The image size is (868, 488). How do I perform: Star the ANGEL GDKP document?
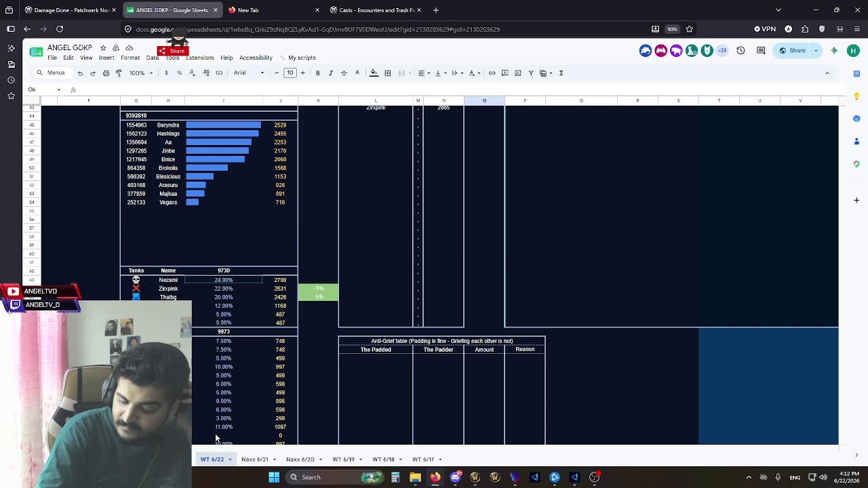click(103, 48)
